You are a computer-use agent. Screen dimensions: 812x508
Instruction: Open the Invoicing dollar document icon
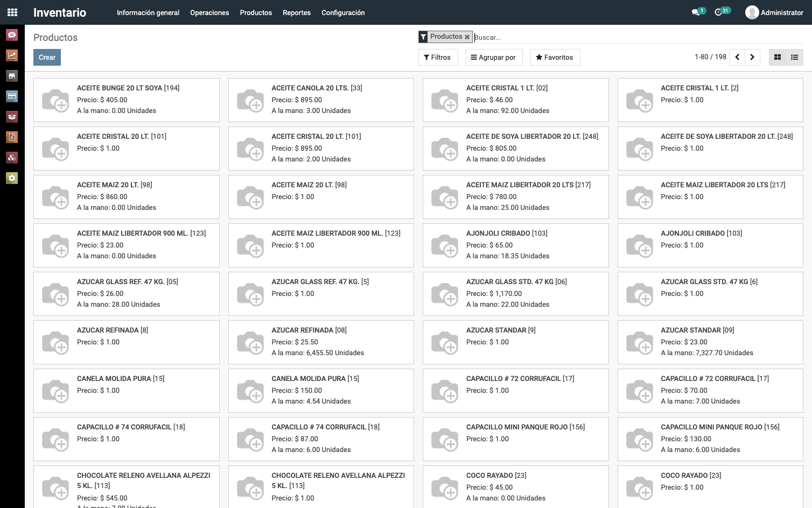[x=12, y=137]
